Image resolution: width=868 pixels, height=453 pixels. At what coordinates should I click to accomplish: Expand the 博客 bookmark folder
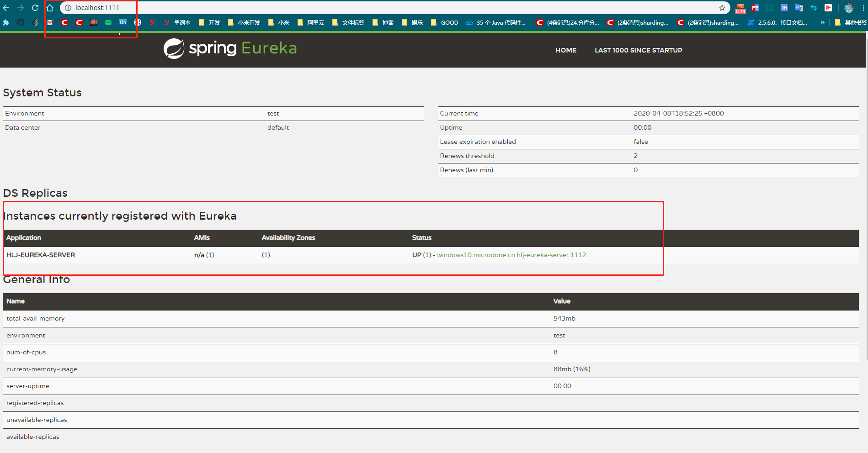(x=383, y=22)
